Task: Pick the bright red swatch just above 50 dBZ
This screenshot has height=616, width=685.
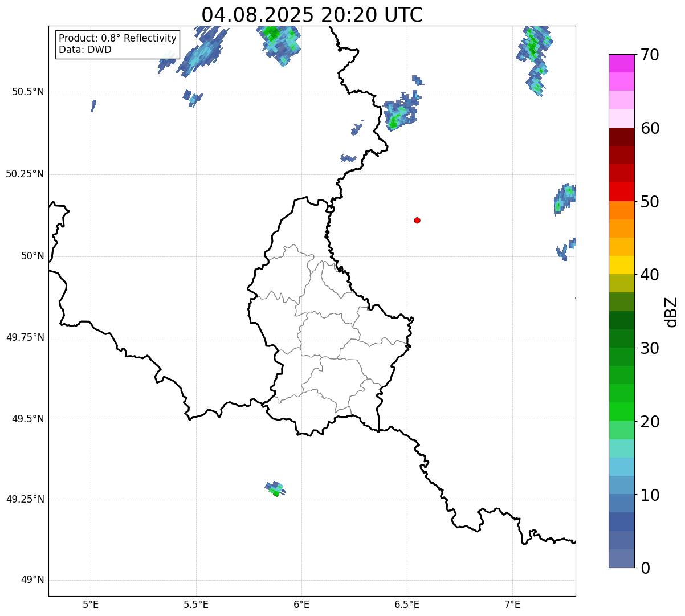Action: click(x=622, y=191)
